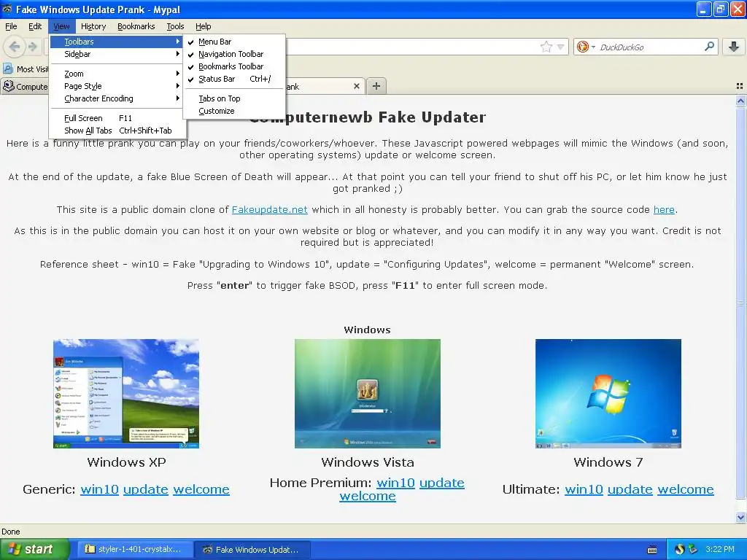
Task: Click the 3:22 PM clock
Action: click(719, 549)
